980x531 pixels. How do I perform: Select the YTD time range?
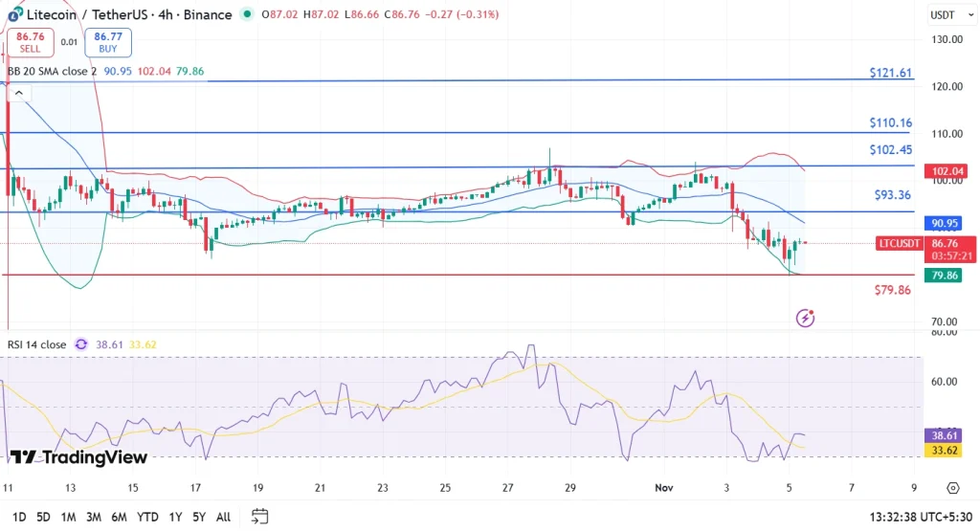coord(147,517)
